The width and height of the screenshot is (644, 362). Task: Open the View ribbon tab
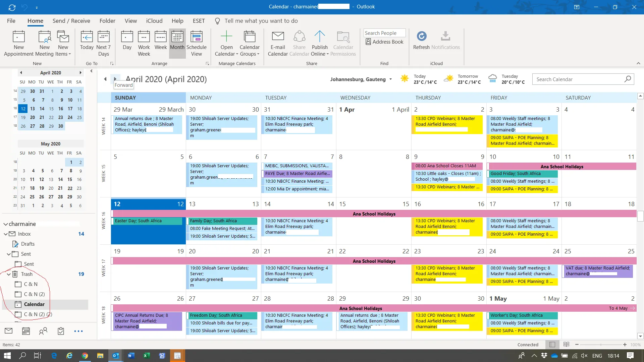click(130, 21)
